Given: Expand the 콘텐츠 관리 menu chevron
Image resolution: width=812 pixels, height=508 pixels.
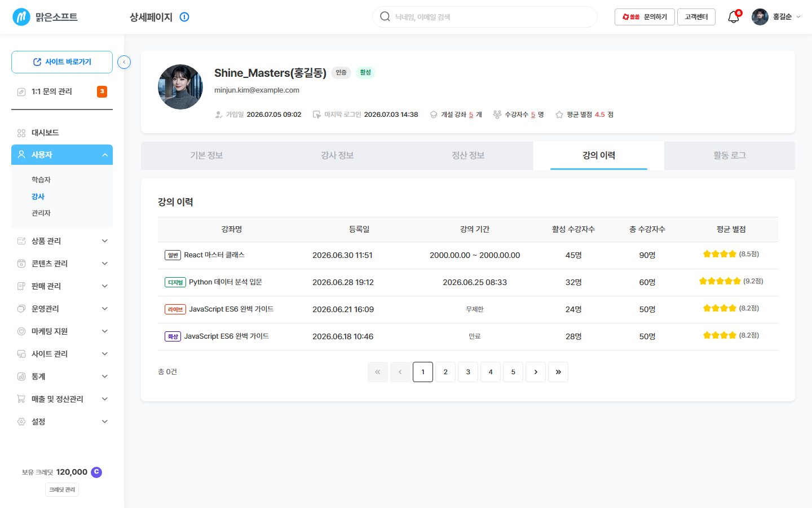Looking at the screenshot, I should click(105, 264).
